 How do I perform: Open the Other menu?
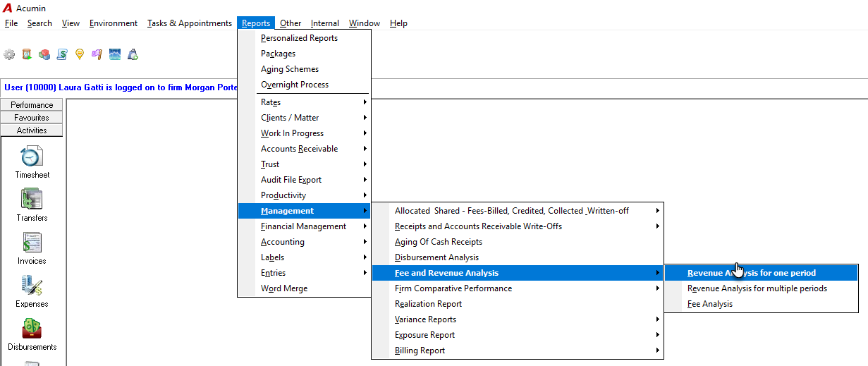tap(291, 23)
